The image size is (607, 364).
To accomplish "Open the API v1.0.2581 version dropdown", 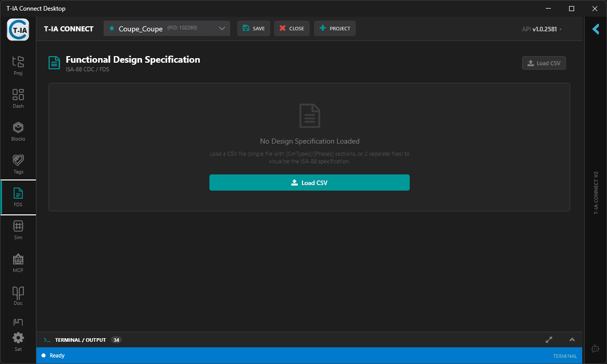I will (x=541, y=29).
